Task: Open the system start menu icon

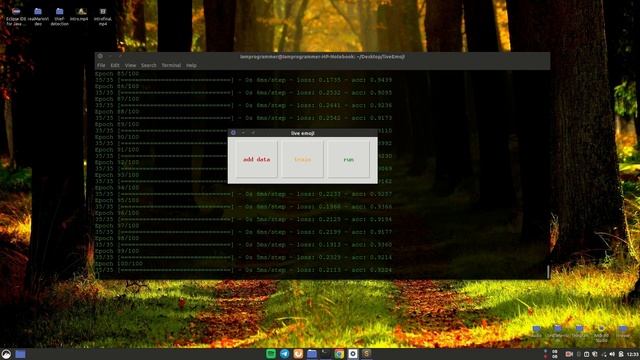Action: click(6, 354)
